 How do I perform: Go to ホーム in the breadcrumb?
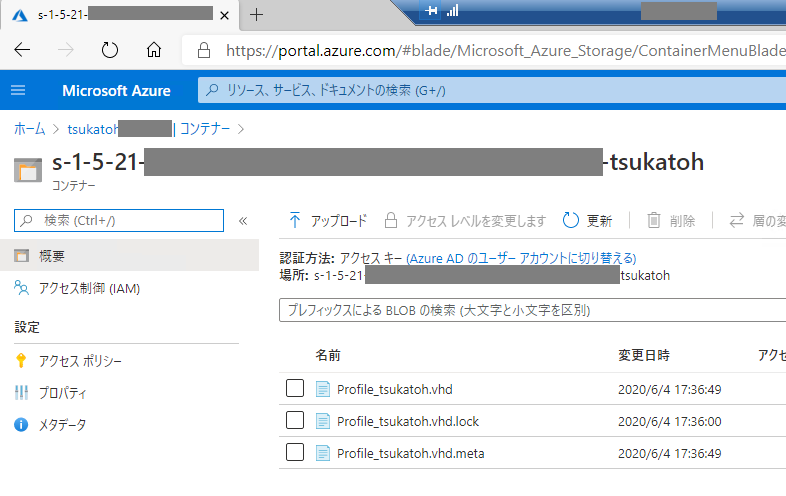click(30, 129)
